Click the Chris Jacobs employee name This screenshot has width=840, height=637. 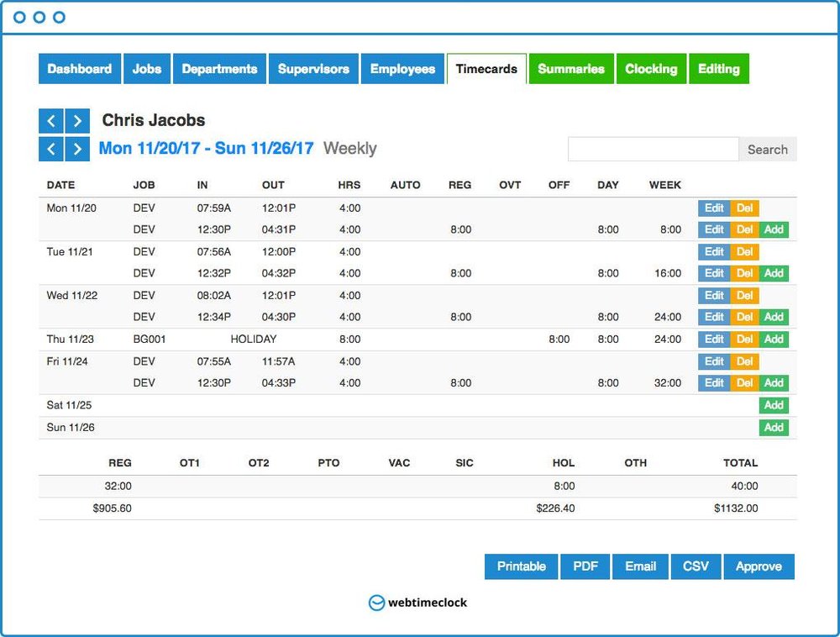pos(154,120)
